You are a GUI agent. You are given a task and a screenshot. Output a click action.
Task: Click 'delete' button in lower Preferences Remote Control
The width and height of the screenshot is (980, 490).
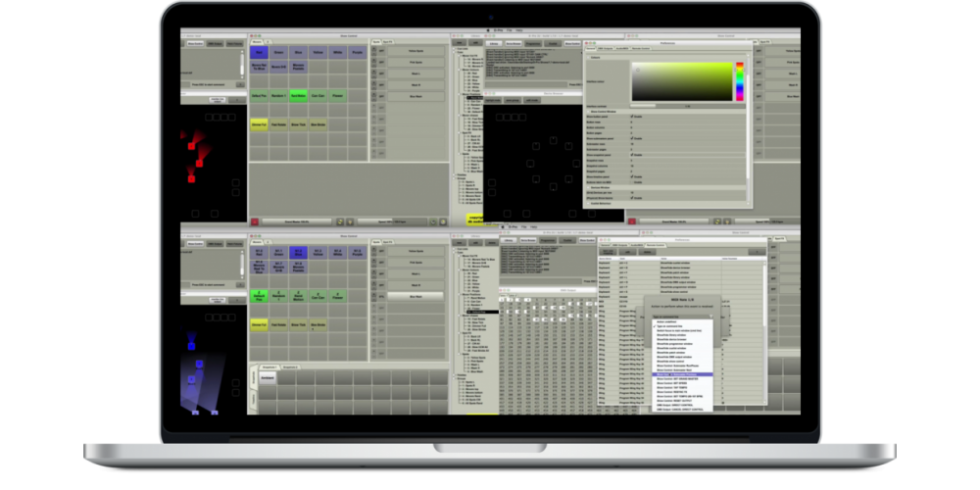coord(646,252)
